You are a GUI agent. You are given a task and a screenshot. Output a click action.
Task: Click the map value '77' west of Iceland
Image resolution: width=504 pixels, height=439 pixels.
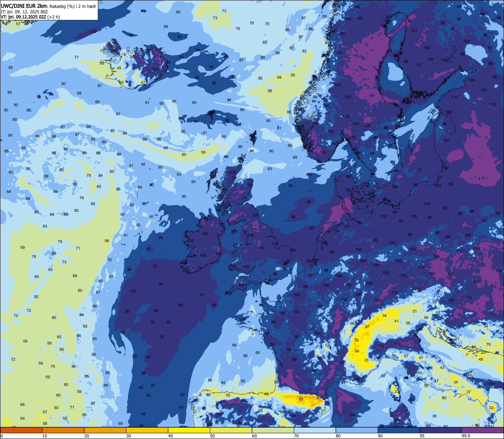(76, 57)
